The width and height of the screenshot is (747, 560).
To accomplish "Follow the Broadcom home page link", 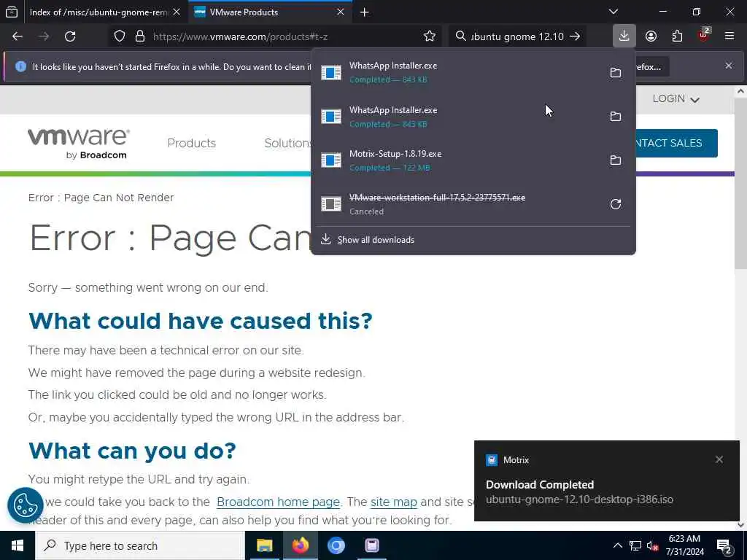I will (278, 502).
